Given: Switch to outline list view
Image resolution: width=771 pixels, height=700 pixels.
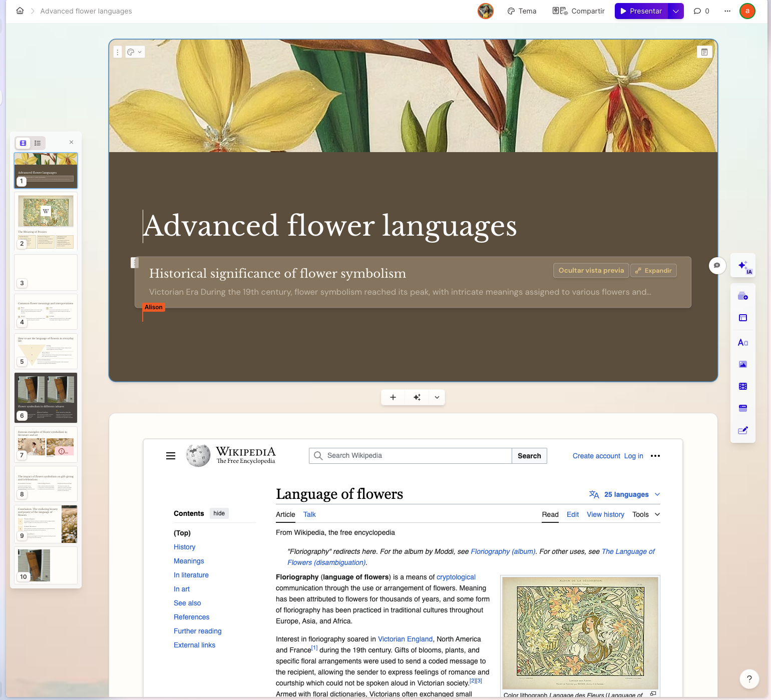Looking at the screenshot, I should click(x=38, y=143).
